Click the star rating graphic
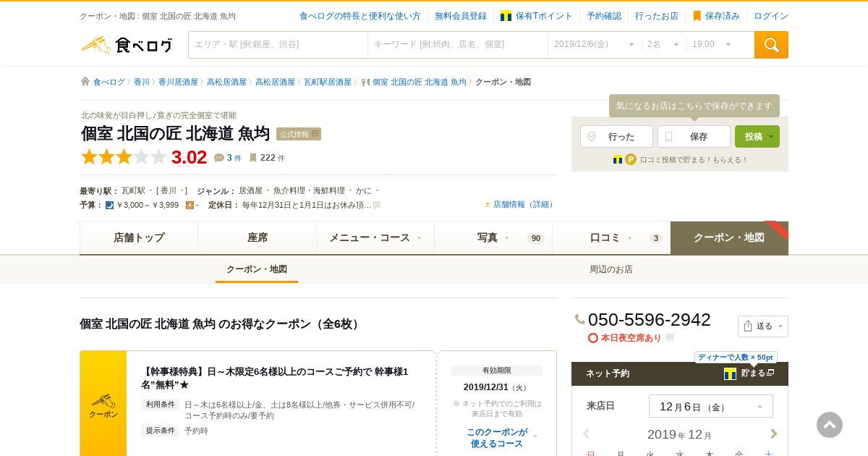The width and height of the screenshot is (868, 456). 124,157
